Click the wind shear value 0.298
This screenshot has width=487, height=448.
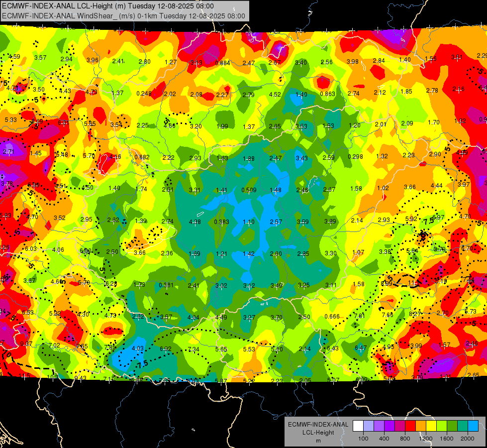(x=355, y=156)
